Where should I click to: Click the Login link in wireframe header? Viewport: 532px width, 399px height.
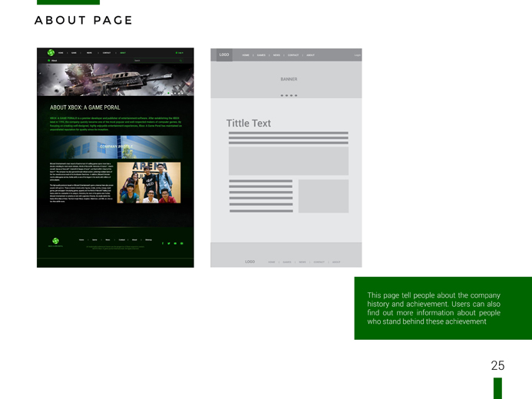coord(358,55)
